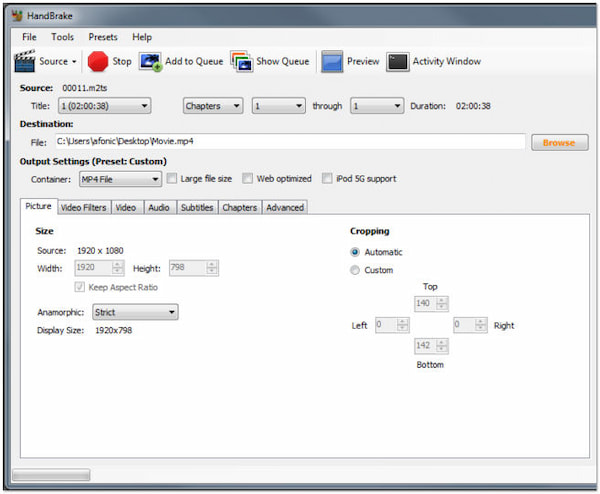Expand the start chapter dropdown
This screenshot has height=494, width=600.
(278, 106)
